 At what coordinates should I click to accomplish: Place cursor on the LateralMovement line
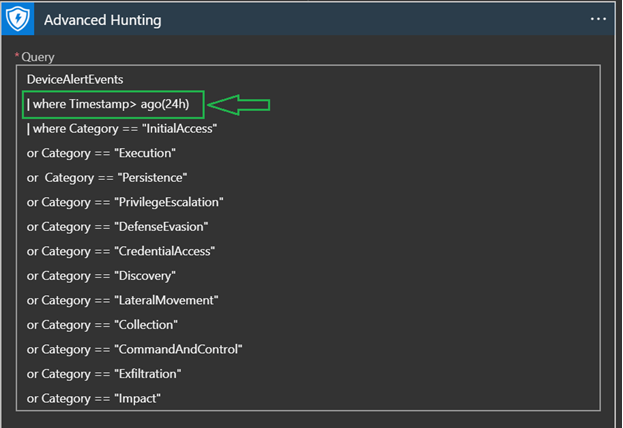[x=122, y=300]
